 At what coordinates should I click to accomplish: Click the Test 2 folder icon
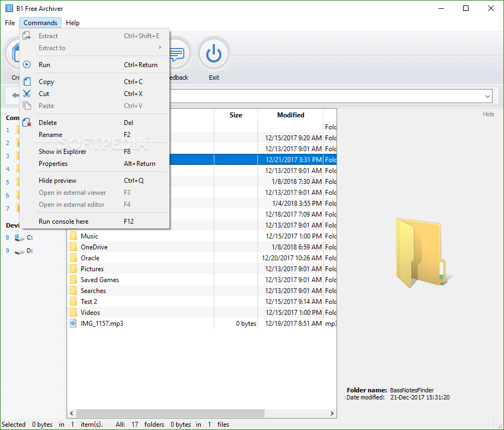[73, 302]
